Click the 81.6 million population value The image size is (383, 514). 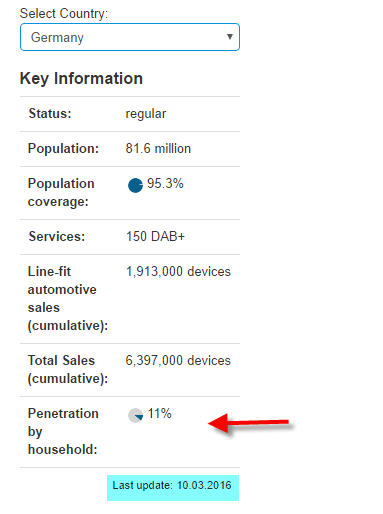point(158,148)
